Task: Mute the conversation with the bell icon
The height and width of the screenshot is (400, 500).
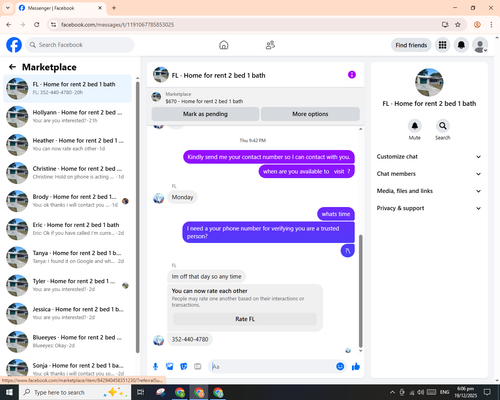Action: pos(415,126)
